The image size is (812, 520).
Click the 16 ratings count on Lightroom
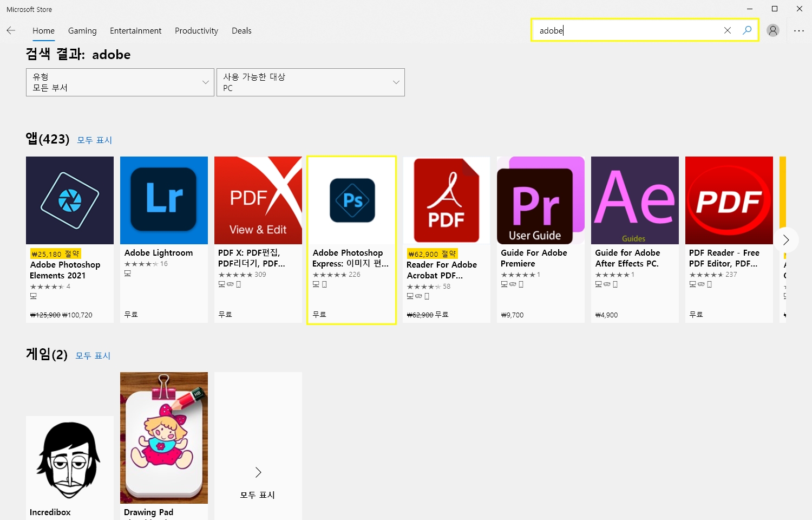coord(164,264)
